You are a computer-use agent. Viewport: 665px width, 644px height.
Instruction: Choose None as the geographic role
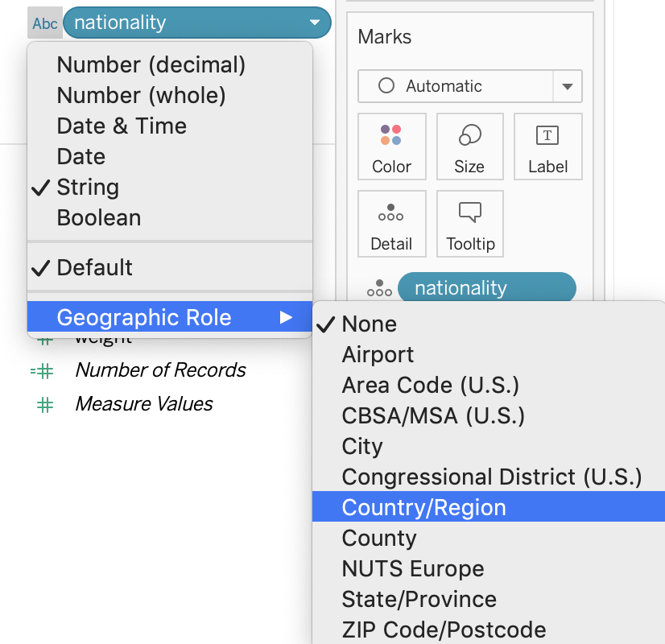pos(369,324)
